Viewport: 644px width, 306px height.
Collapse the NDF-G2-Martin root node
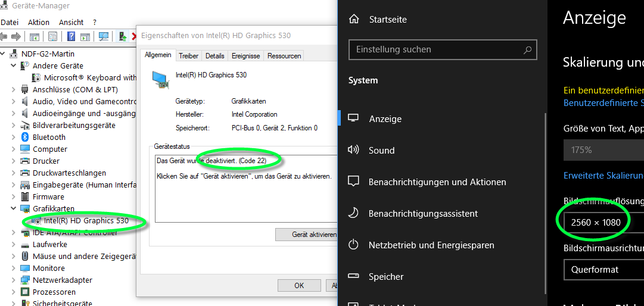pyautogui.click(x=4, y=54)
